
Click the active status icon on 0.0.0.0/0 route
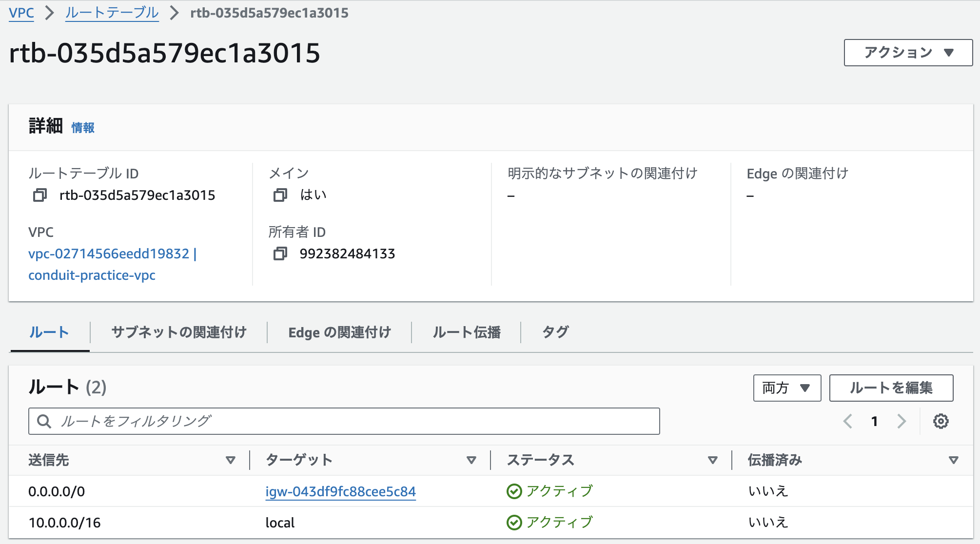click(514, 491)
